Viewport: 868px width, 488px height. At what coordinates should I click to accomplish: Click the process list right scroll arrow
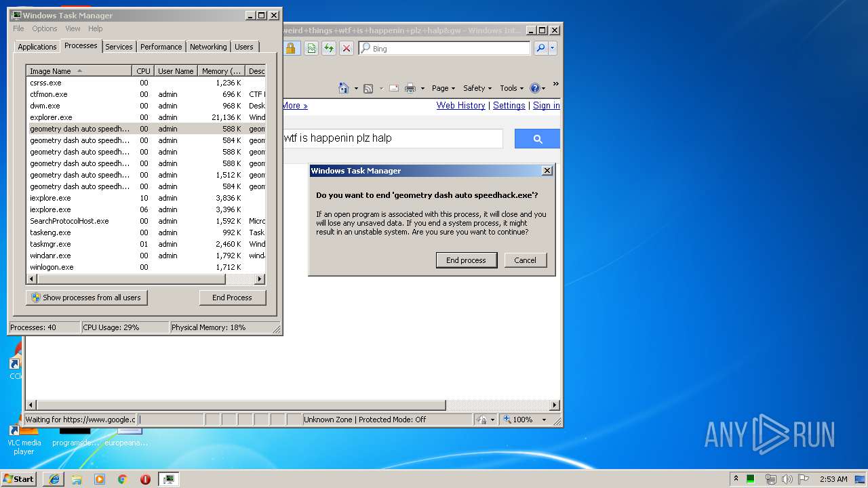click(260, 279)
